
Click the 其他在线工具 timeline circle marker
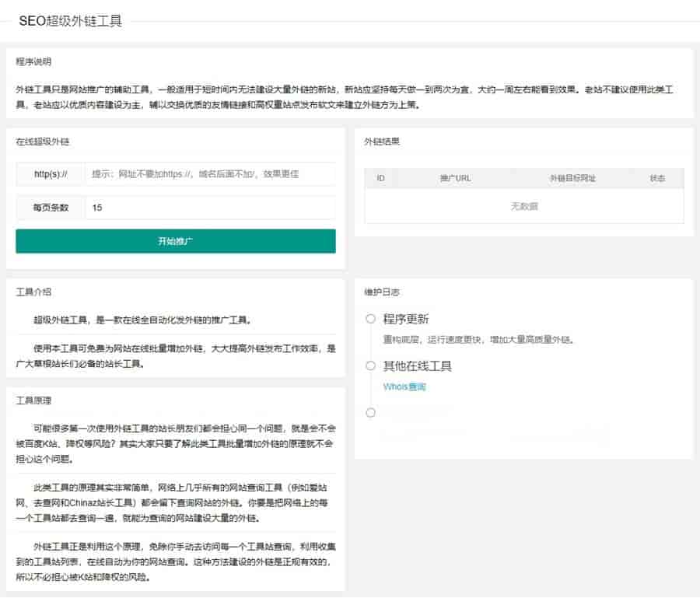370,365
